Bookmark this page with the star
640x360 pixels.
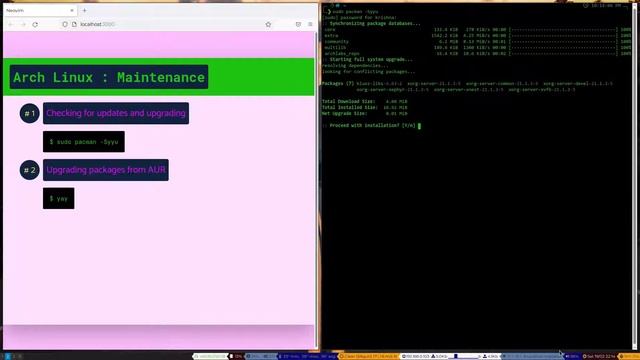(268, 24)
